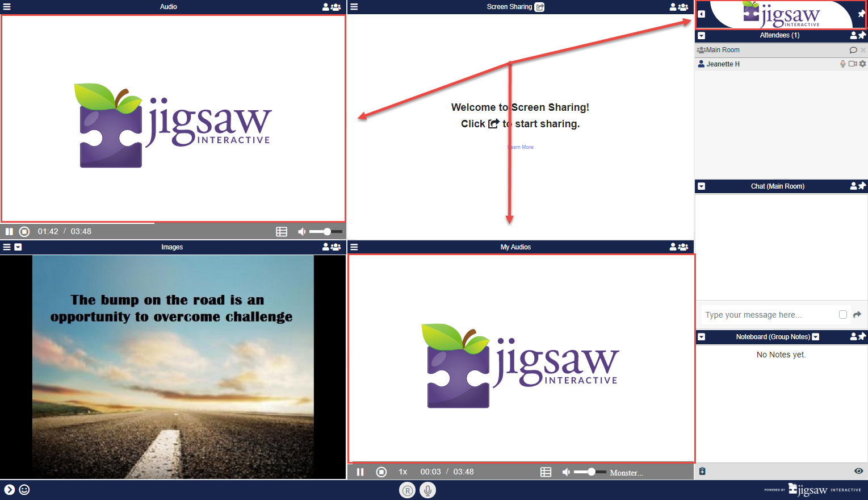The height and width of the screenshot is (500, 868).
Task: Open the Main Room chat bubble icon
Action: 853,50
